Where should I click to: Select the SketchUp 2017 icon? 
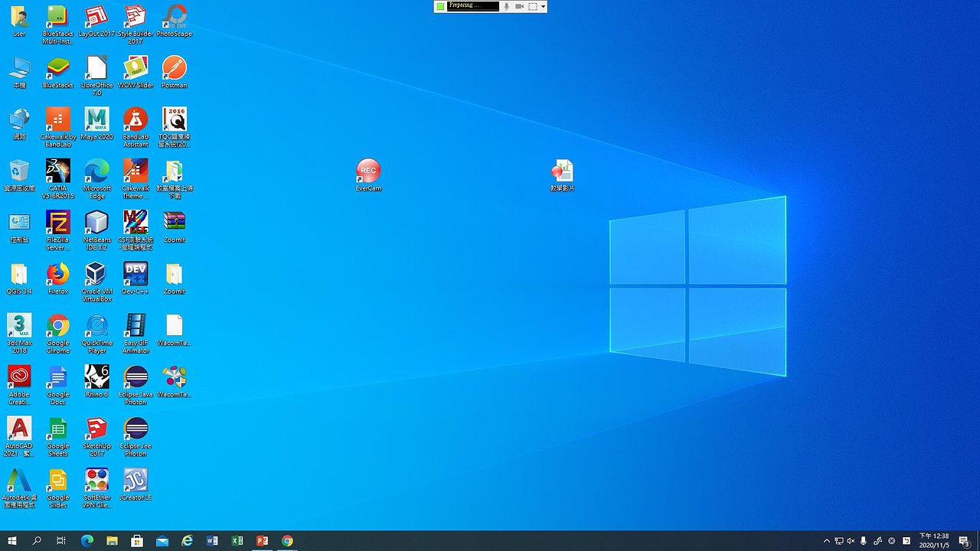click(x=96, y=435)
